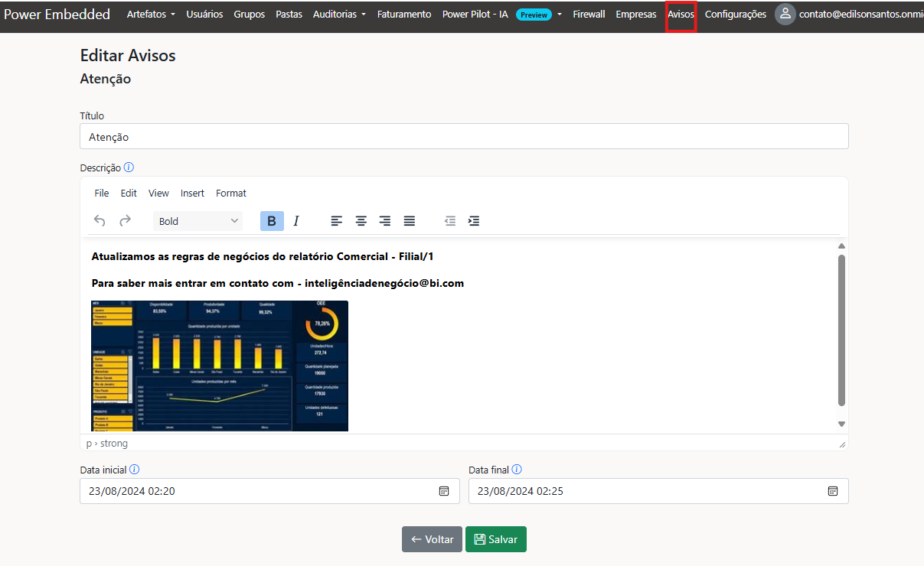
Task: Click the Título input field
Action: [x=464, y=137]
